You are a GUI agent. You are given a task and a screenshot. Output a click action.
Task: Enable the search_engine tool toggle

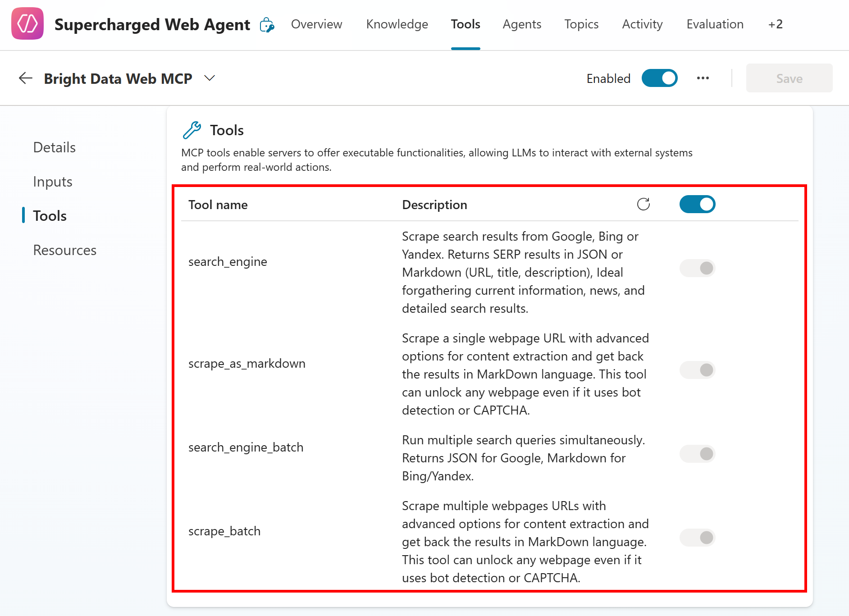pyautogui.click(x=697, y=268)
